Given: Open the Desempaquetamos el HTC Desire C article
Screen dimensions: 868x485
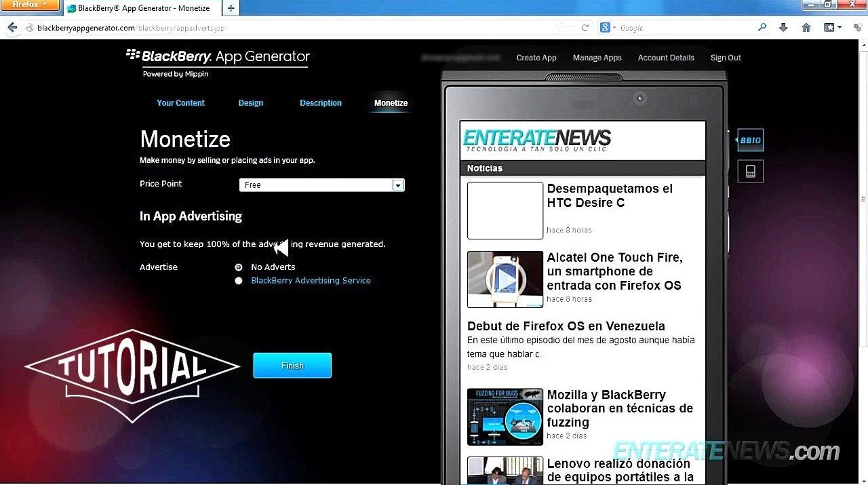Looking at the screenshot, I should tap(610, 196).
